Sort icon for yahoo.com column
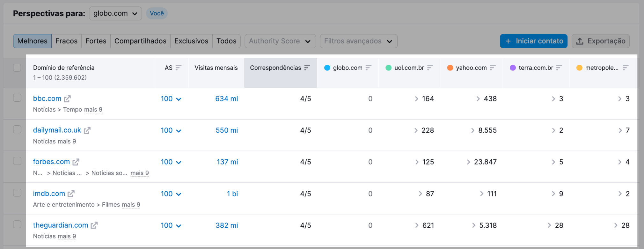644x249 pixels. click(x=493, y=68)
